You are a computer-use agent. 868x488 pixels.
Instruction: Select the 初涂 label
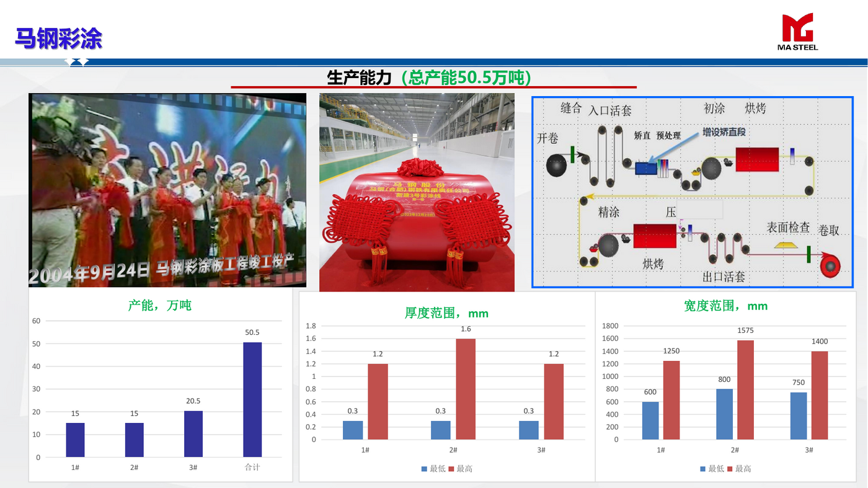click(x=714, y=109)
